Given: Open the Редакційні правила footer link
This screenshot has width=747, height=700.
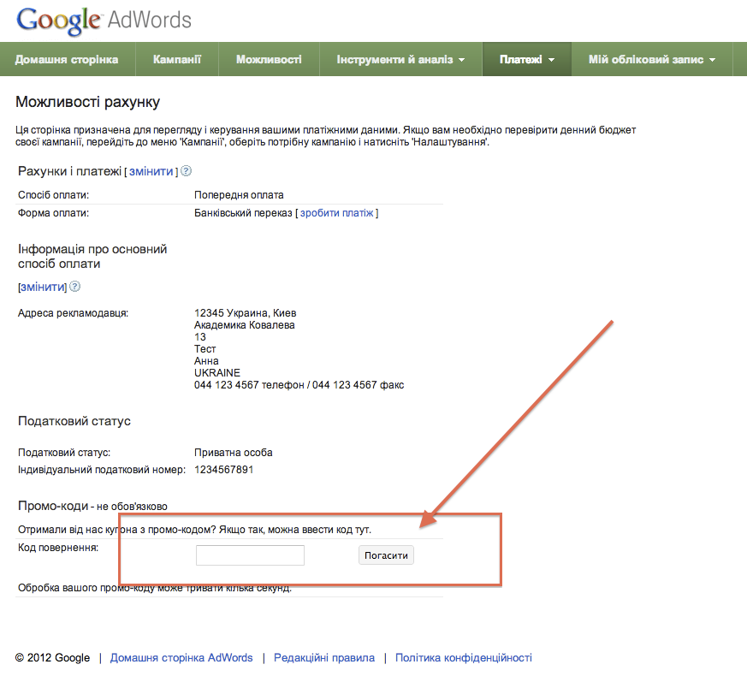Looking at the screenshot, I should (x=324, y=657).
